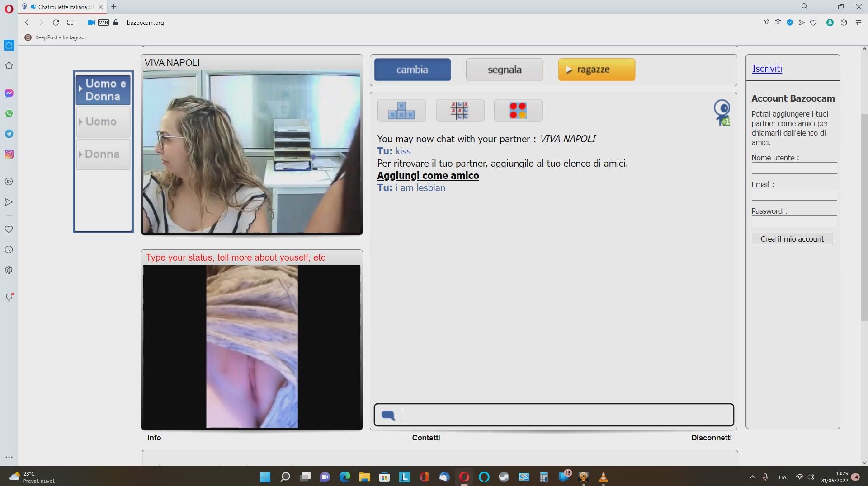Screen dimensions: 868x486
Task: Open the Contatti link
Action: pos(426,438)
